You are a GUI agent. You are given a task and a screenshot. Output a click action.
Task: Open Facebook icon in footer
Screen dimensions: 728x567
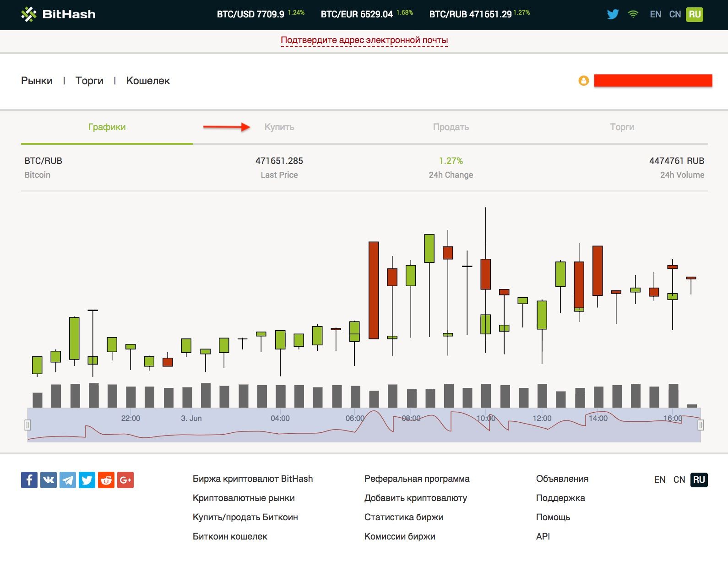(29, 480)
